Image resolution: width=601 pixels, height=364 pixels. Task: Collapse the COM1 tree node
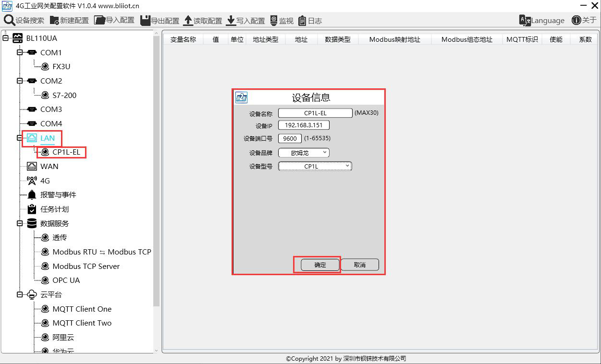(x=20, y=52)
